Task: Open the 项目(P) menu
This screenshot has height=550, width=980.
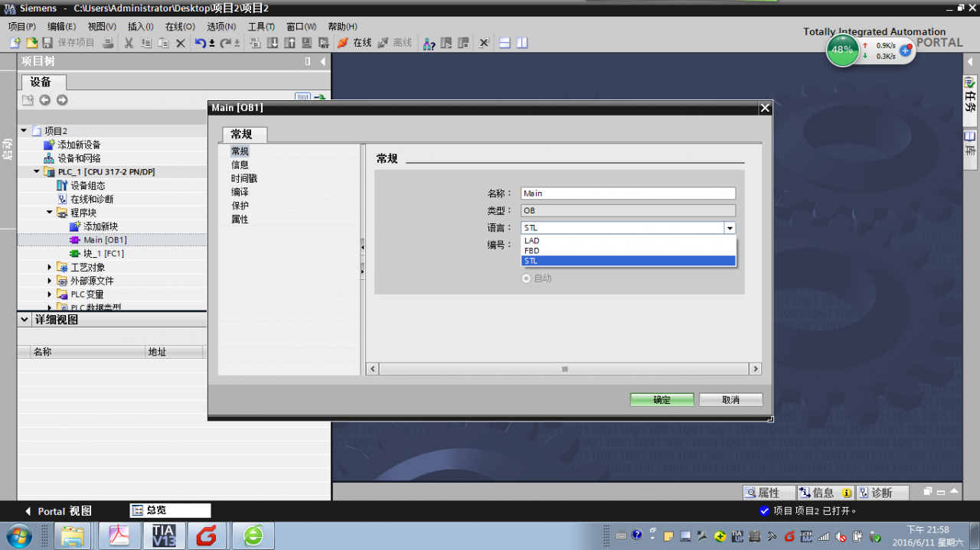Action: (21, 26)
